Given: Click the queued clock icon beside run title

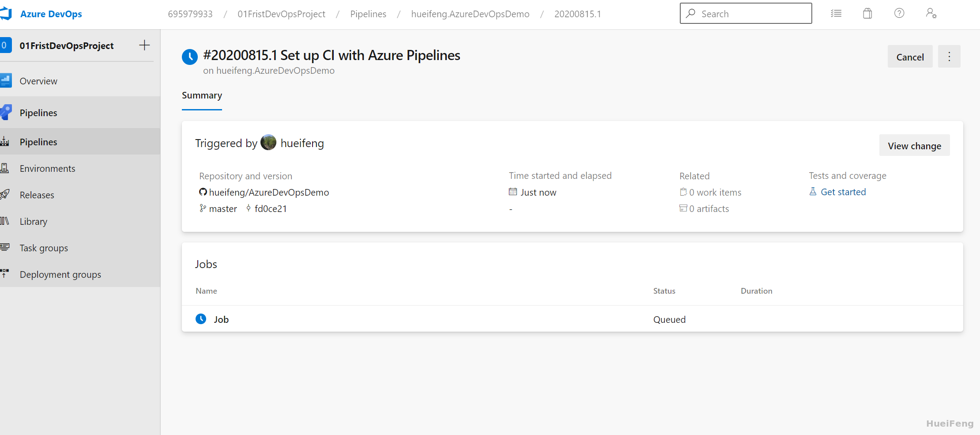Looking at the screenshot, I should (x=190, y=57).
